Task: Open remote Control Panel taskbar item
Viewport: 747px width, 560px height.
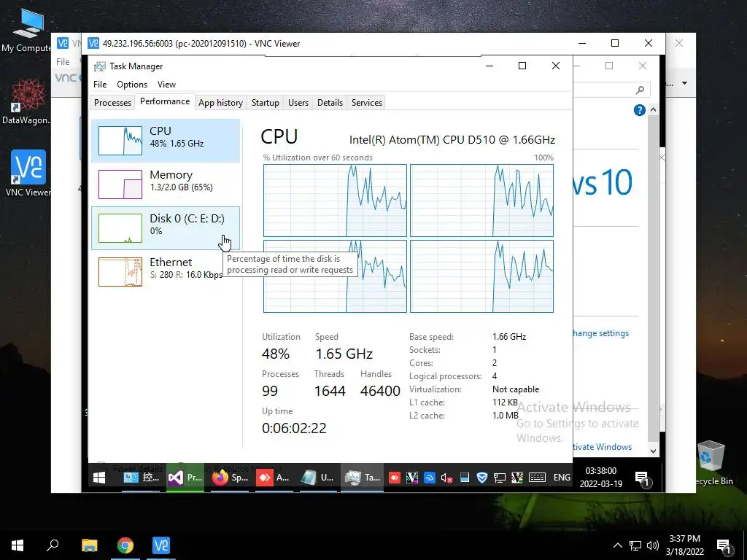Action: [x=142, y=477]
